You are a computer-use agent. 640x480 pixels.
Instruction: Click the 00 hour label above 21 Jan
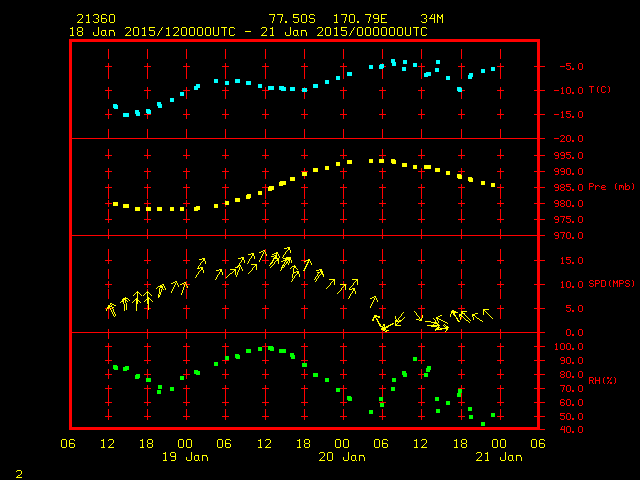tap(499, 443)
